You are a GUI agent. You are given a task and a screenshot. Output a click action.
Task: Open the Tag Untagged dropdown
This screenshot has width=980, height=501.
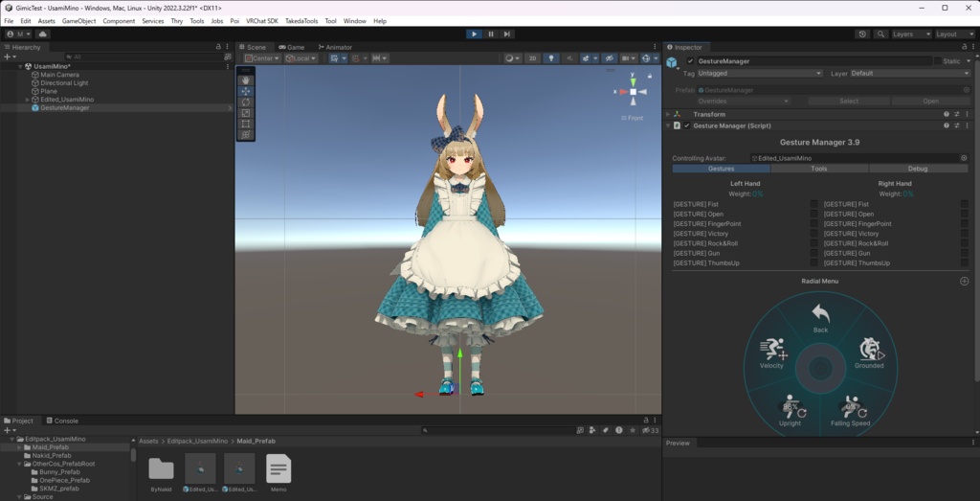(760, 73)
